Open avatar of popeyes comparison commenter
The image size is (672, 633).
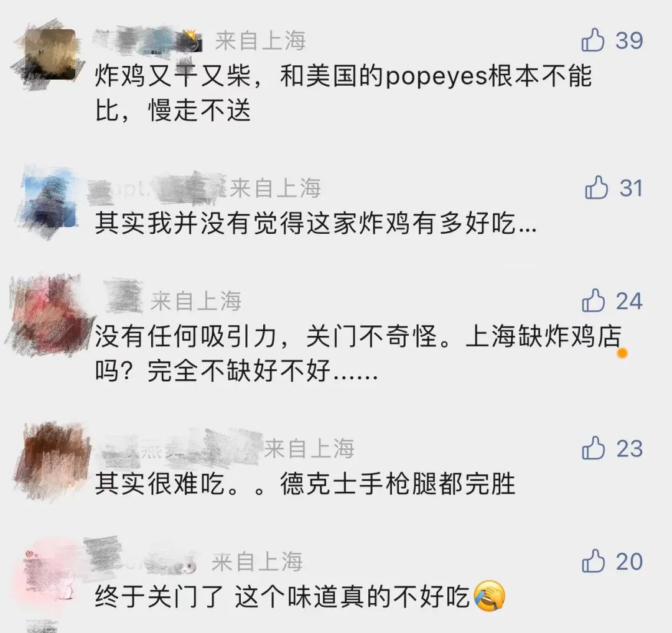click(x=48, y=55)
